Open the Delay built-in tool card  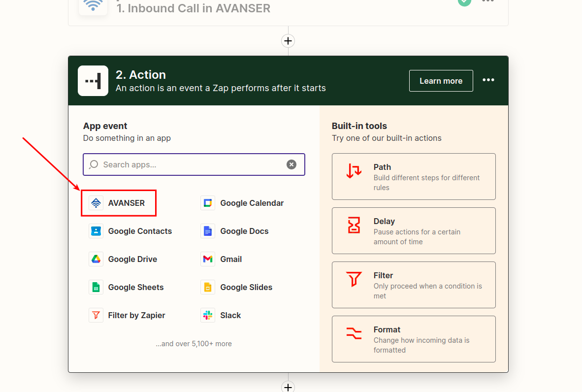tap(414, 231)
